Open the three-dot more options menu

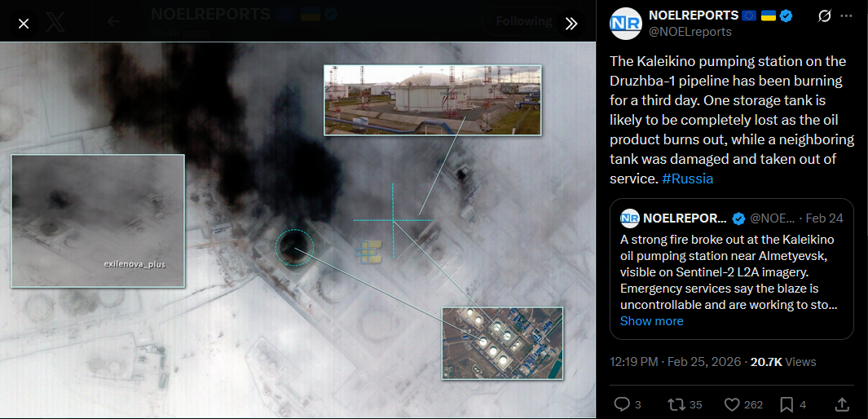point(846,16)
